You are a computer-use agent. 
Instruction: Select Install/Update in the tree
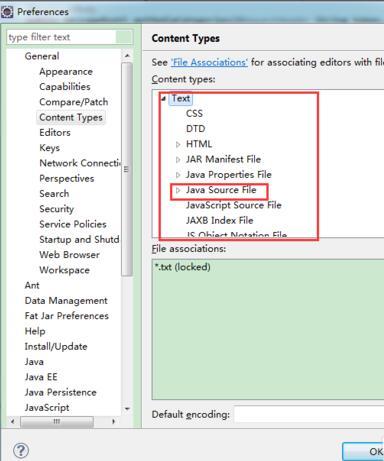[56, 346]
